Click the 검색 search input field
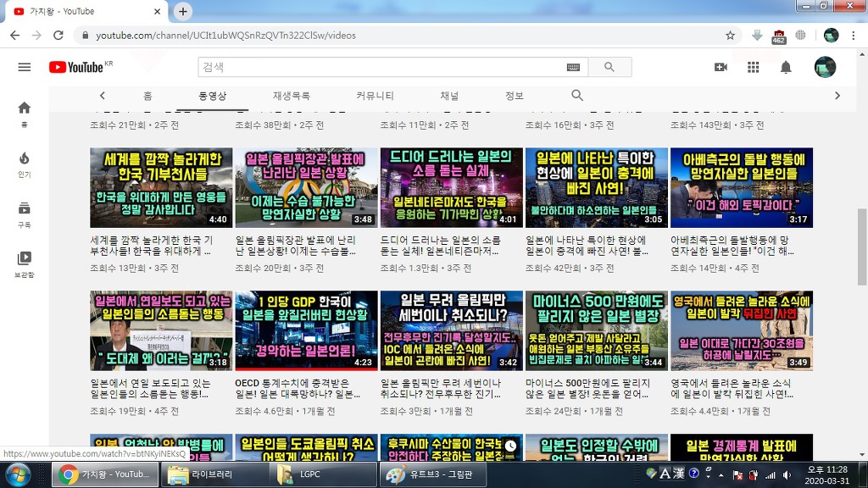 click(381, 67)
